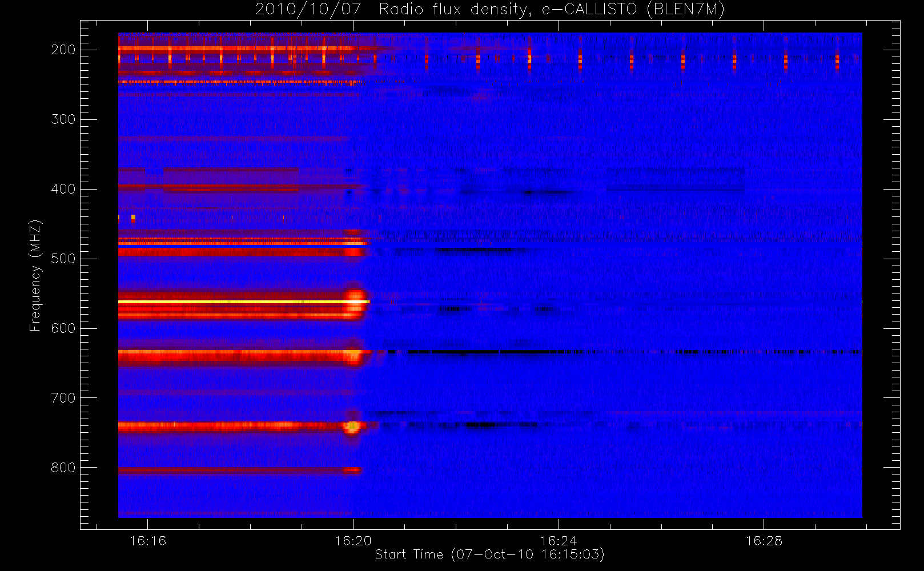Click the plot title '2010/10/07 Radio flux density, e-CALLISTO (BLEN7M)'
The image size is (924, 571).
(489, 10)
